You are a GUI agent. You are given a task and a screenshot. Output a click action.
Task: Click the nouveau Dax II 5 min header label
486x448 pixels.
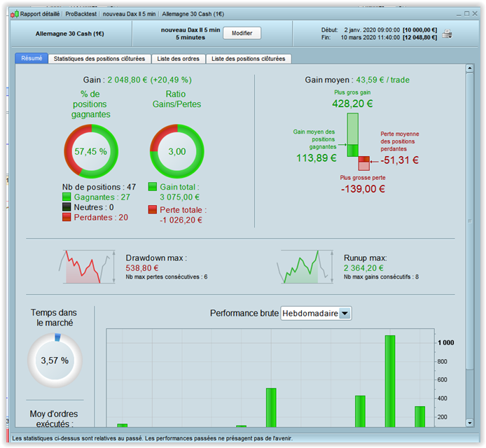click(190, 29)
